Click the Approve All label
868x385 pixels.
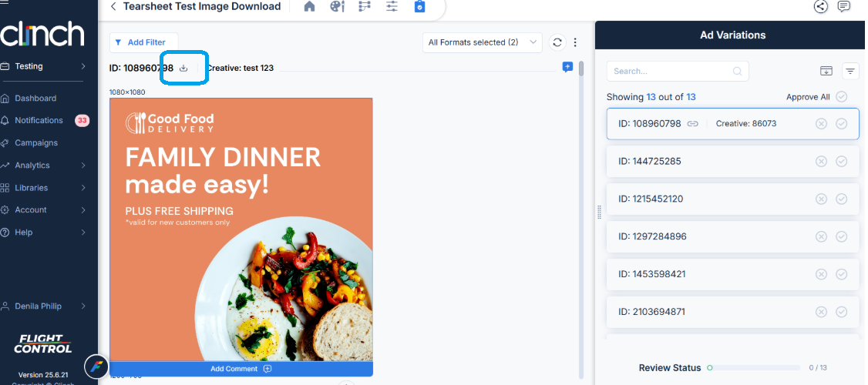coord(808,97)
